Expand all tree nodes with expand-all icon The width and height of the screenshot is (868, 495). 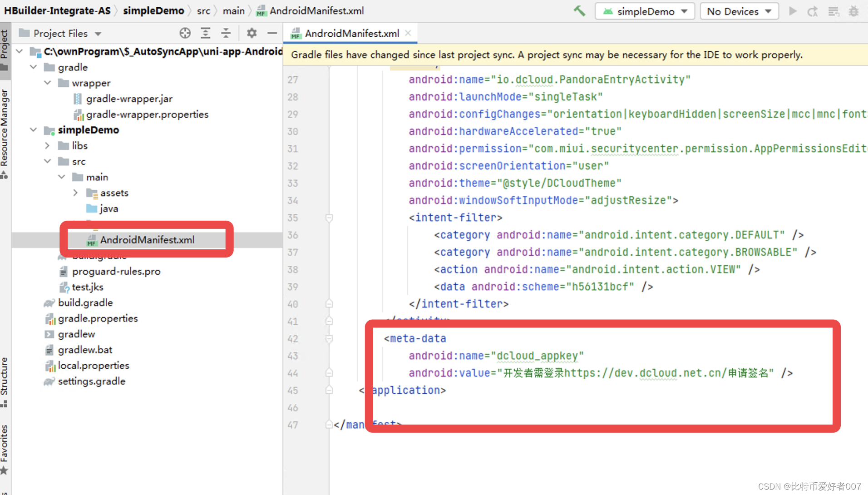[x=205, y=33]
